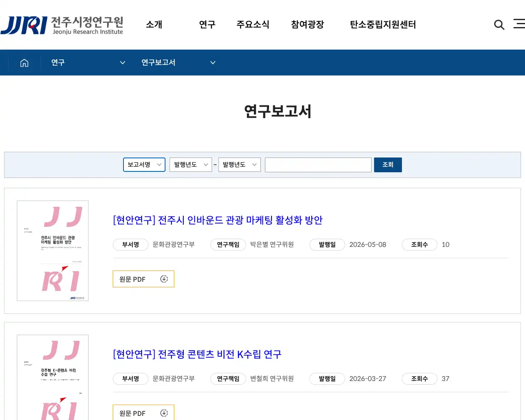Click download icon for 인바운드 관광 report PDF
The image size is (525, 420).
point(164,279)
